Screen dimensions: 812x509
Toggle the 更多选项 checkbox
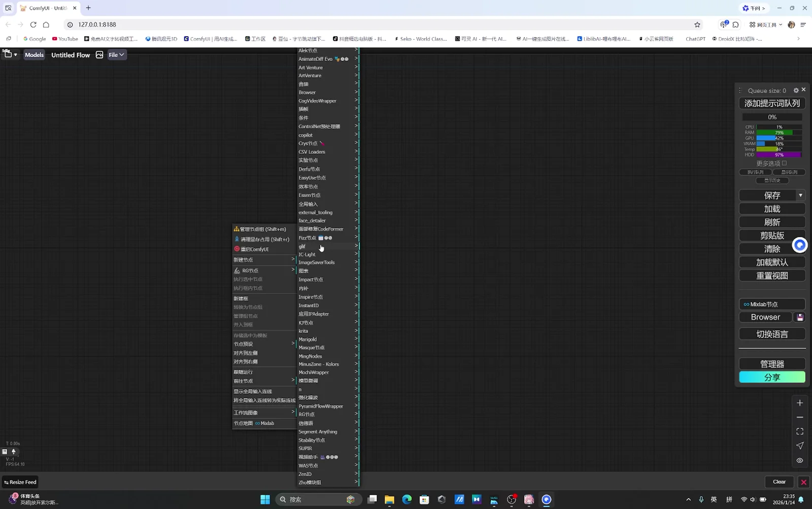784,163
